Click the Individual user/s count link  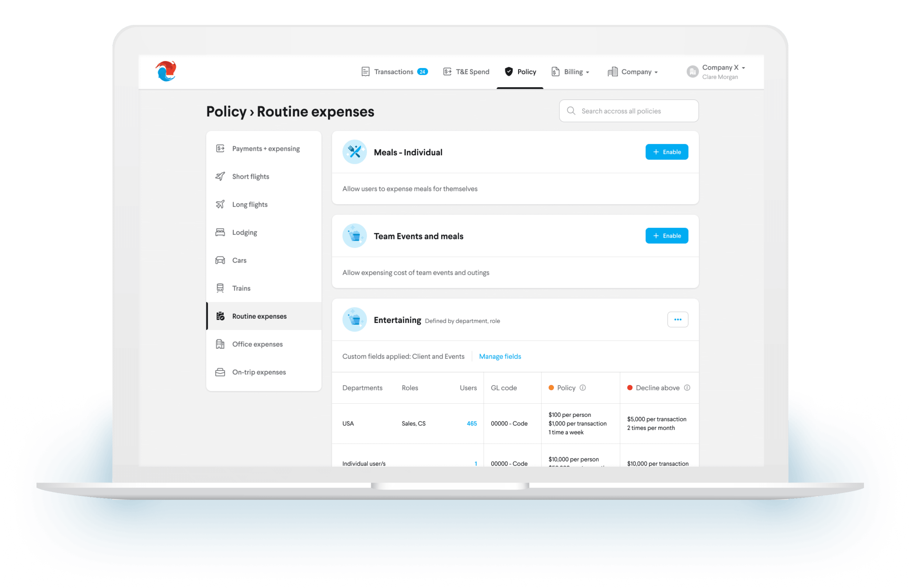click(475, 463)
